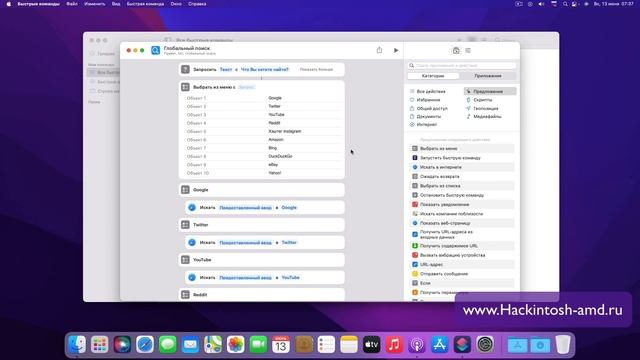The width and height of the screenshot is (640, 360).
Task: Select the Документы category
Action: coord(429,116)
